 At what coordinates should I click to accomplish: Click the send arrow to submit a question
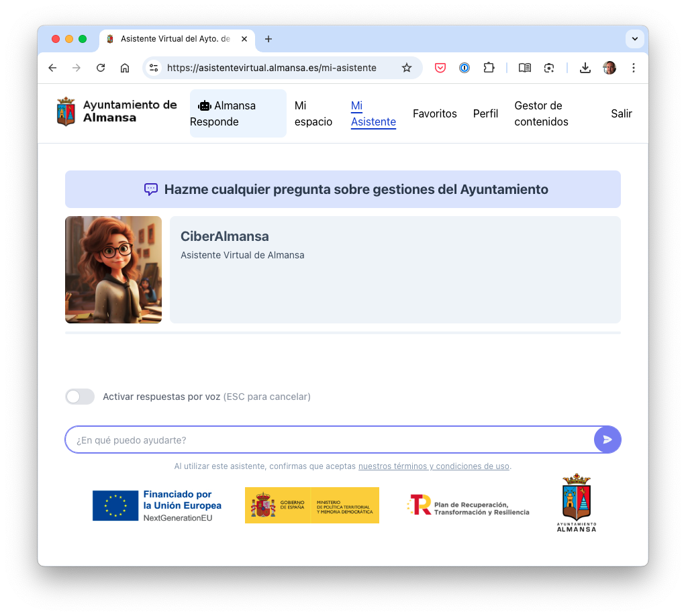[606, 439]
